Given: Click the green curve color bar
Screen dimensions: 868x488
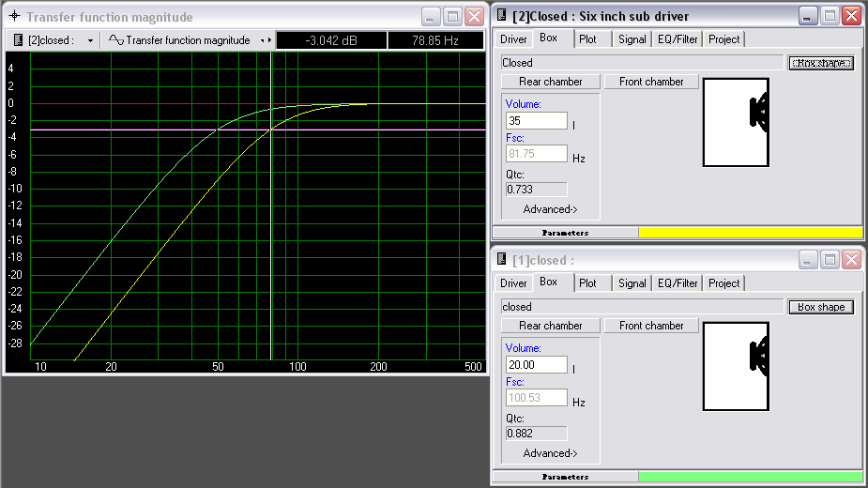Looking at the screenshot, I should (x=750, y=477).
